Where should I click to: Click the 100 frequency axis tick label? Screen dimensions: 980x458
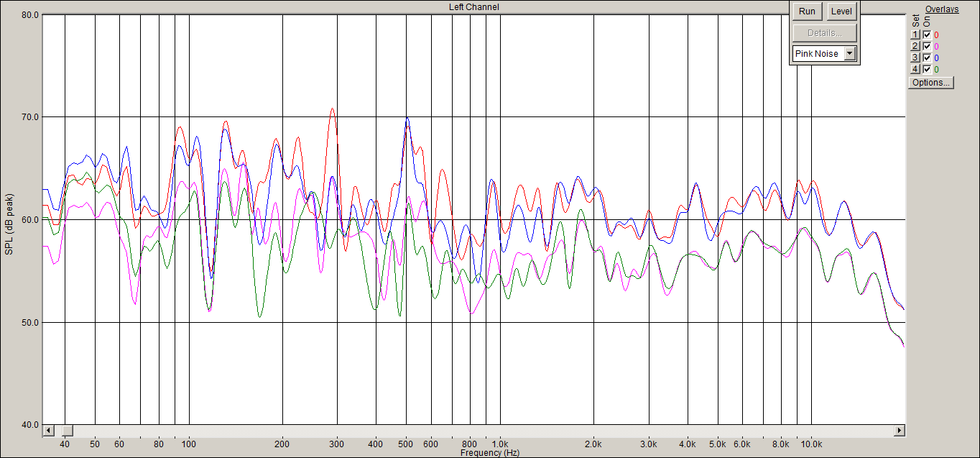(189, 444)
